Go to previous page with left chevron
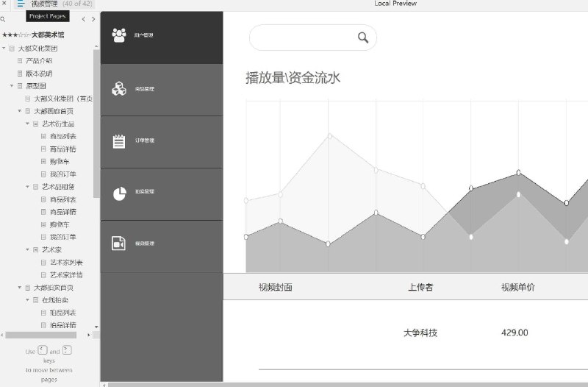588x387 pixels. click(84, 19)
